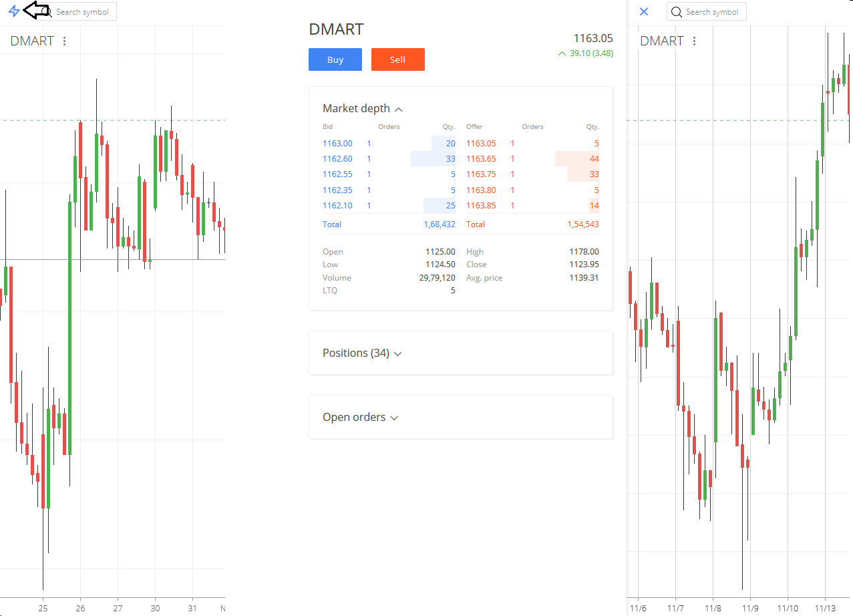This screenshot has width=853, height=616.
Task: Click bid total quantity 1,68,432
Action: 440,224
